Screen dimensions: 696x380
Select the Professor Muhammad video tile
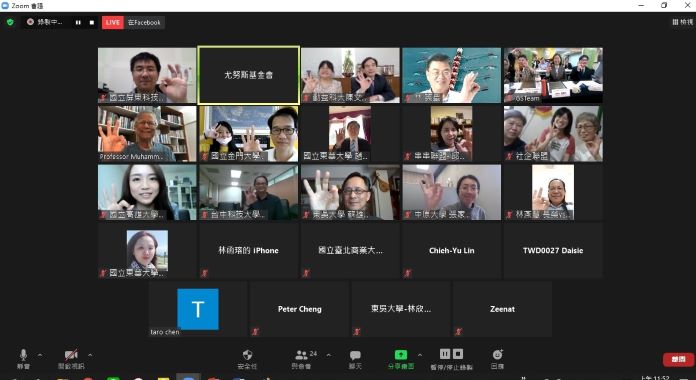(x=147, y=134)
